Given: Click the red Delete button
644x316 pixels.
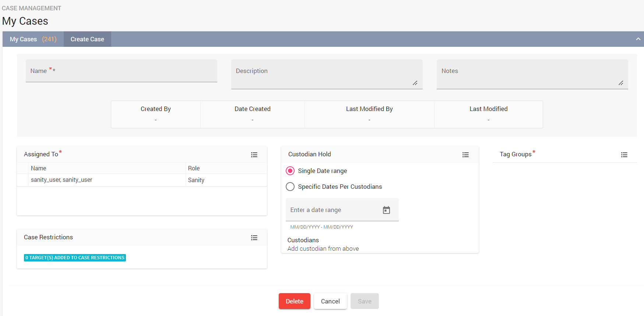Looking at the screenshot, I should (295, 301).
